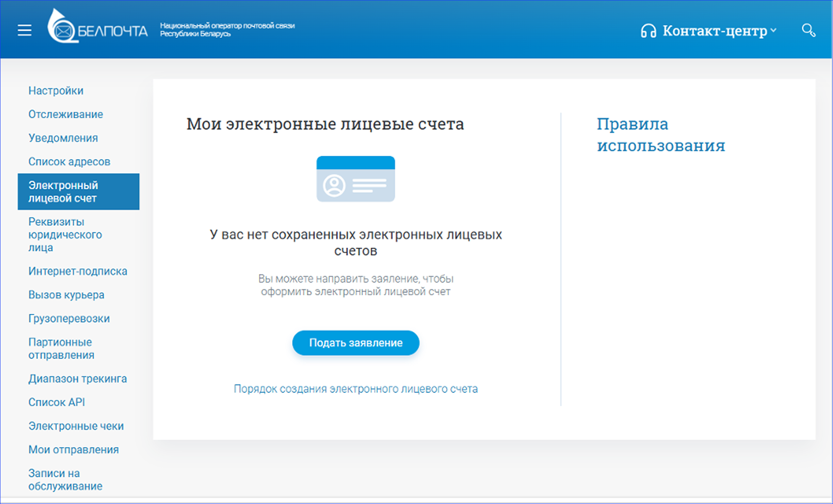The width and height of the screenshot is (833, 504).
Task: Go to Интернет-подписка
Action: (x=77, y=271)
